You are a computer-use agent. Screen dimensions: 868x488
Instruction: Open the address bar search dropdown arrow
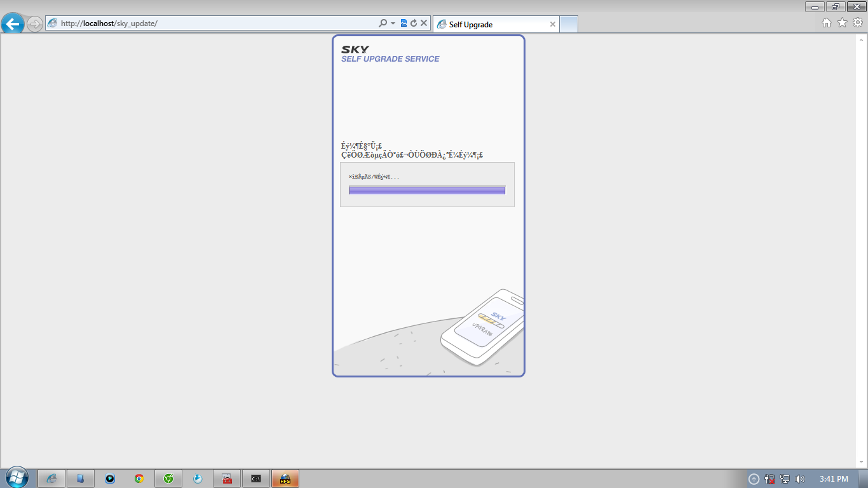(x=393, y=24)
